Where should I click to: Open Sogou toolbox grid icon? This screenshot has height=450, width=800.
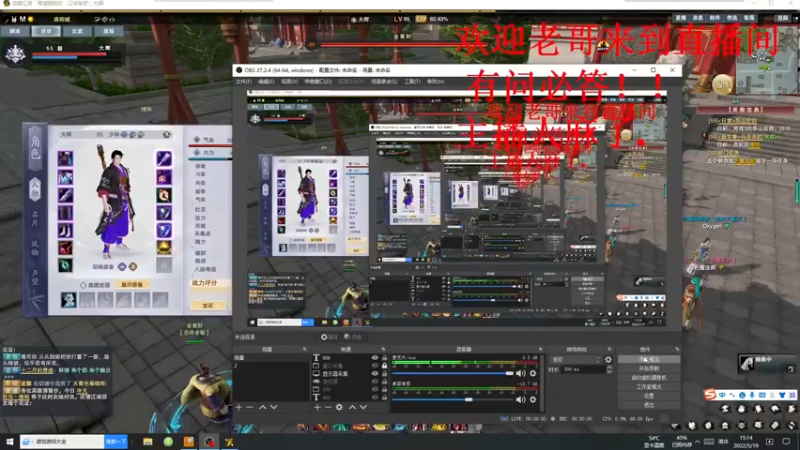[x=791, y=395]
